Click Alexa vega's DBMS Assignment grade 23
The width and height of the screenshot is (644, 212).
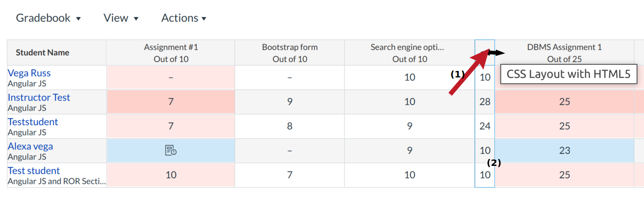click(564, 150)
